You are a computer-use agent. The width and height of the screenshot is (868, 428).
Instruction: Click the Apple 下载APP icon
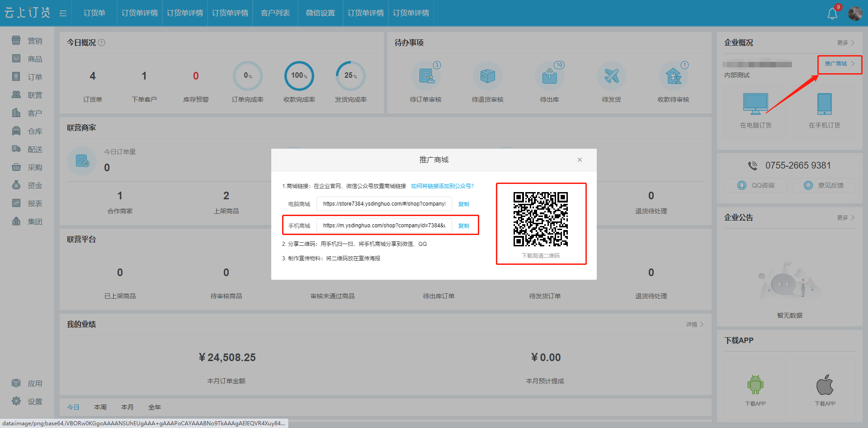coord(825,385)
